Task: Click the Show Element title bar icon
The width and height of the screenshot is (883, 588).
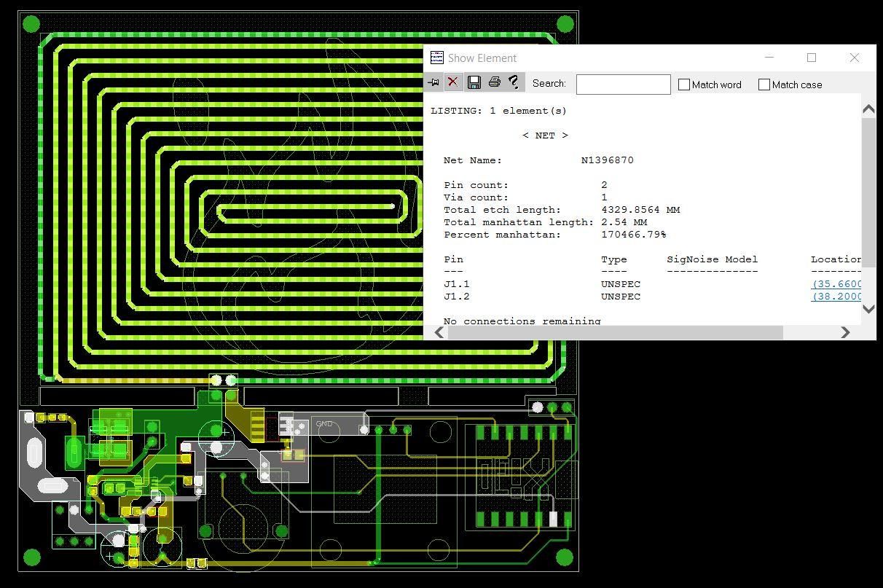Action: pos(437,58)
